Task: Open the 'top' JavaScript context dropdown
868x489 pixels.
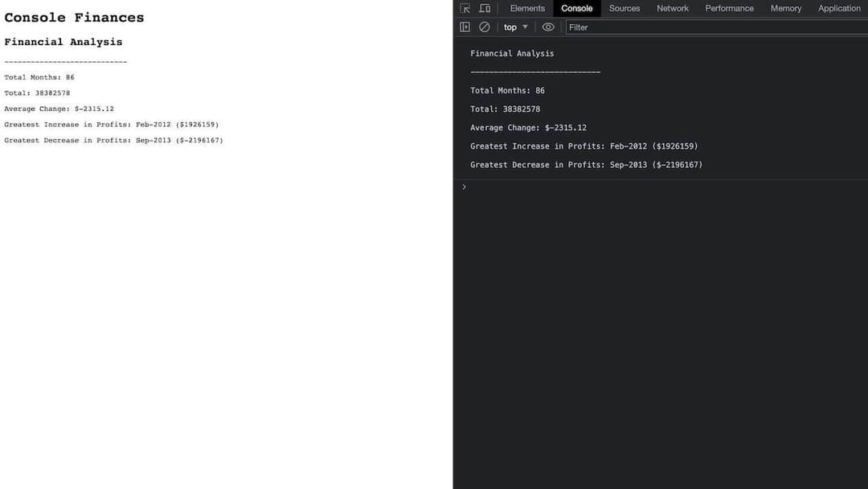Action: (x=515, y=27)
